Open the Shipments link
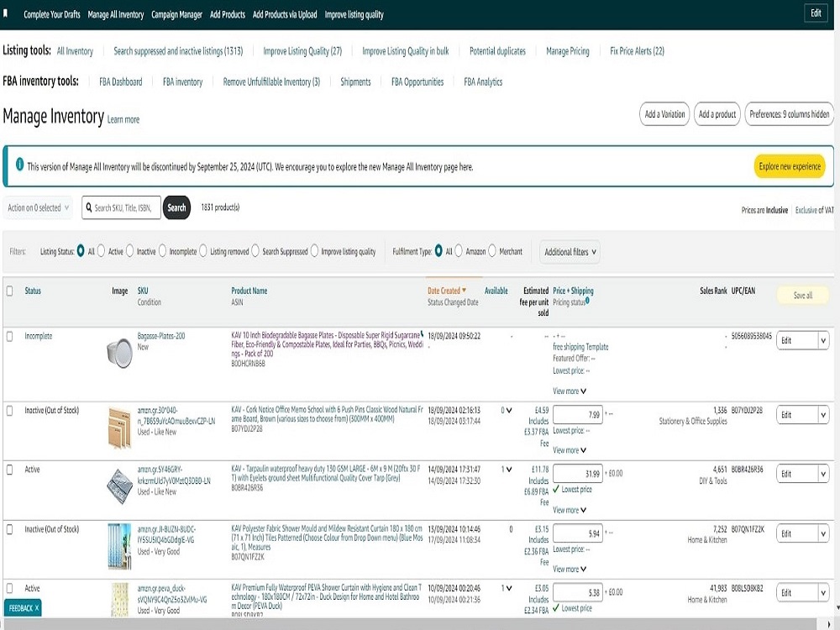Viewport: 840px width, 630px height. 355,82
